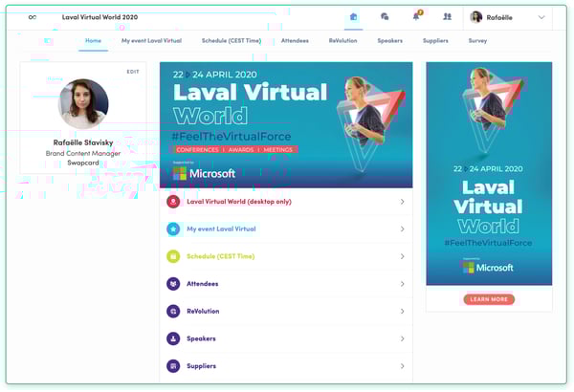Screen dimensions: 574x392
Task: Click Rafaëlle's small avatar in header
Action: [x=475, y=17]
